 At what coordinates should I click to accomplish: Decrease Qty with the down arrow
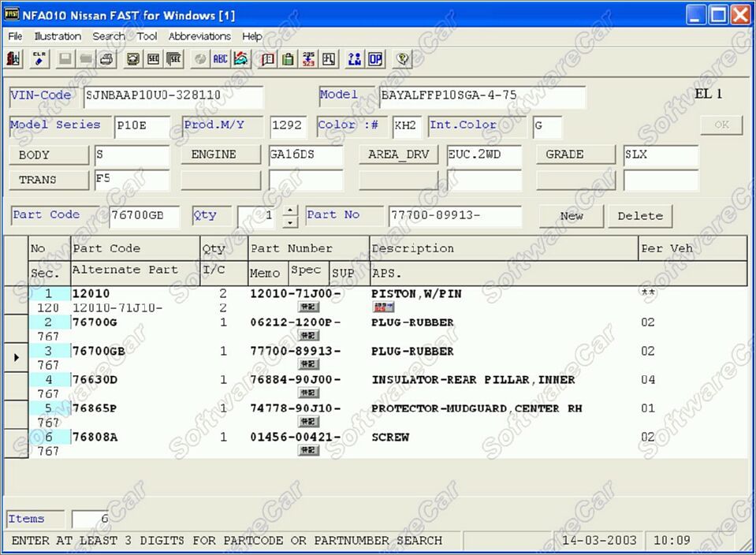point(290,221)
